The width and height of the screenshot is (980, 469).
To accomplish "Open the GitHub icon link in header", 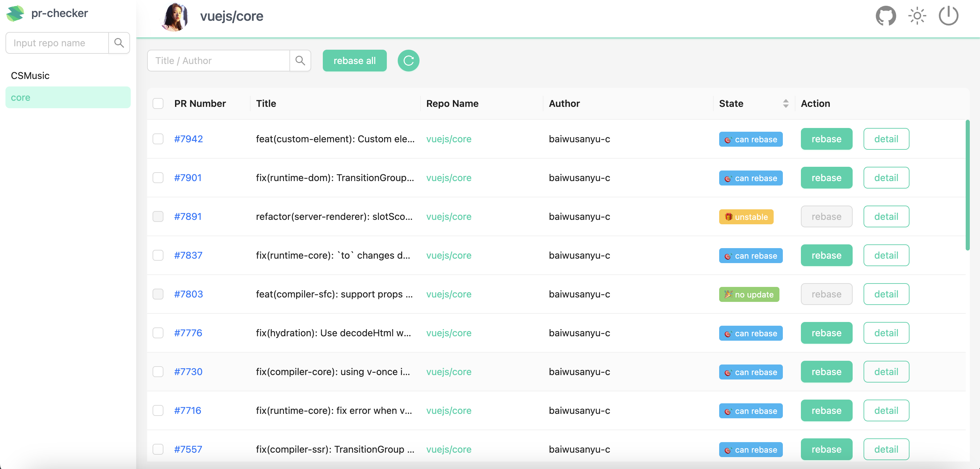I will 885,16.
